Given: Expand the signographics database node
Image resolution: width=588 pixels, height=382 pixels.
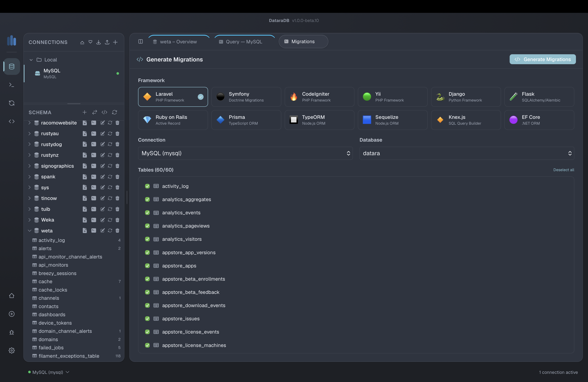Looking at the screenshot, I should coord(29,166).
